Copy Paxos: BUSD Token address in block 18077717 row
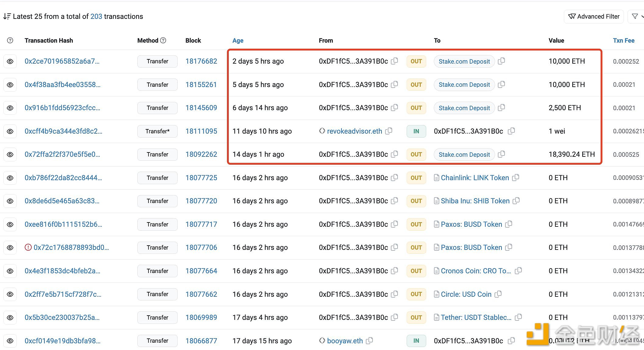The height and width of the screenshot is (350, 644). coord(509,224)
